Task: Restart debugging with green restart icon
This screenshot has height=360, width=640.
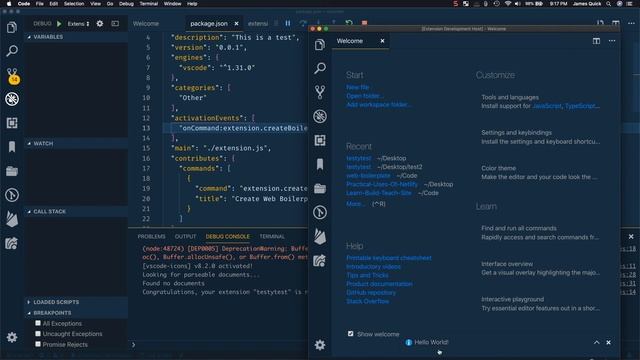Action: [x=349, y=23]
